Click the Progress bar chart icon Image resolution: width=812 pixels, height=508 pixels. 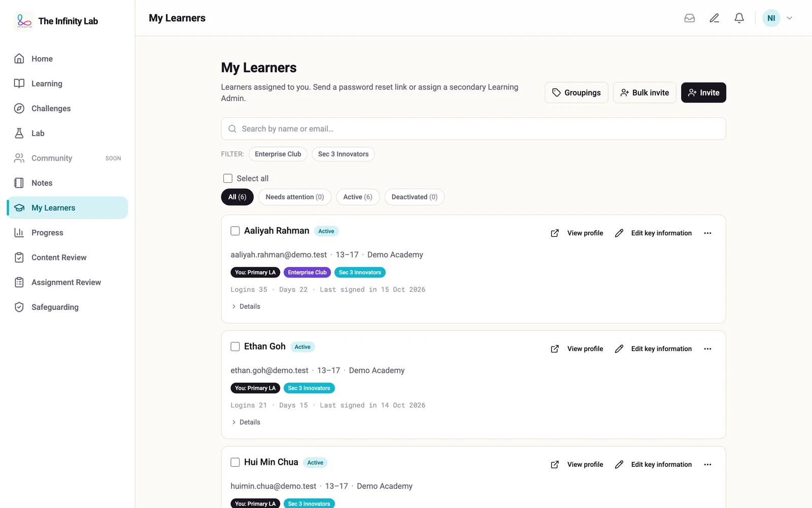click(x=19, y=233)
